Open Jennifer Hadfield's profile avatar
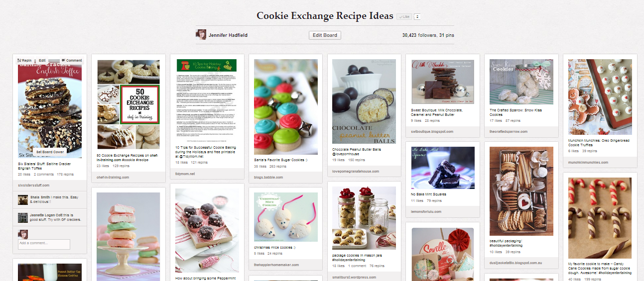The width and height of the screenshot is (644, 281). point(201,35)
